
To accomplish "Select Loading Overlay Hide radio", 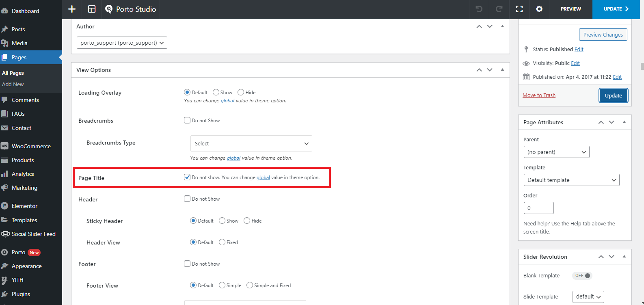I will (241, 92).
